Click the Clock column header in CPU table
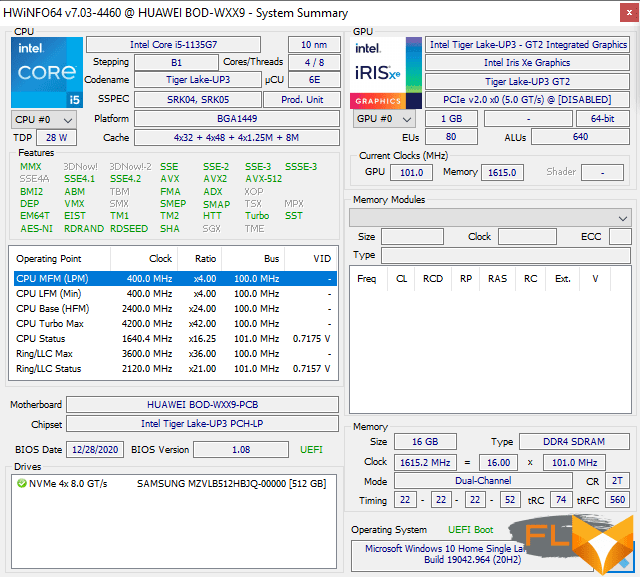Image resolution: width=640 pixels, height=577 pixels. click(144, 259)
